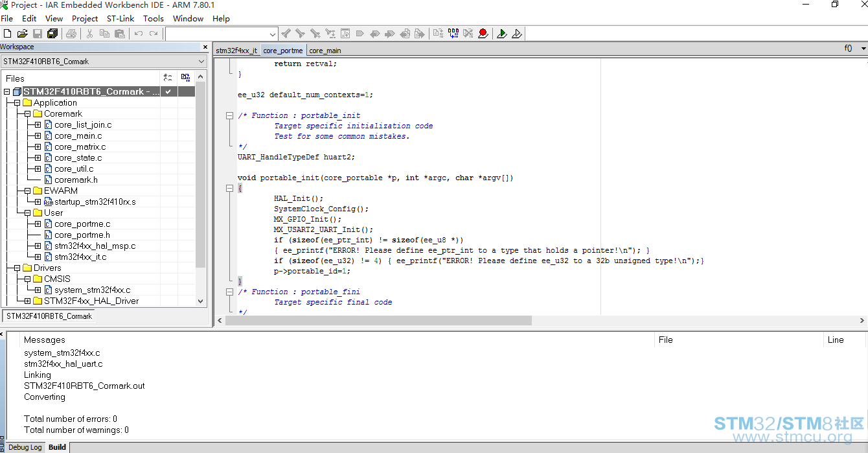
Task: Click the Save All toolbar icon
Action: [x=52, y=34]
